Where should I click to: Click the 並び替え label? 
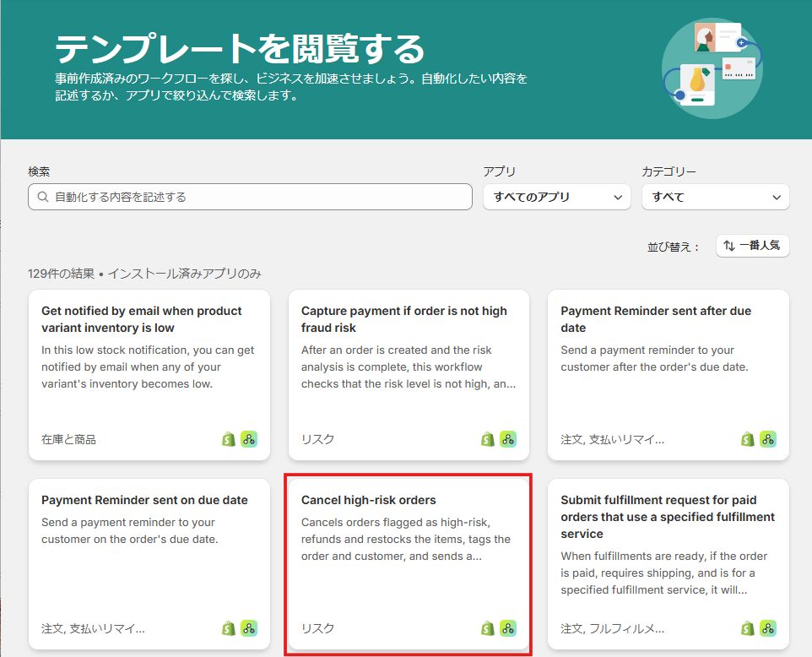(674, 247)
